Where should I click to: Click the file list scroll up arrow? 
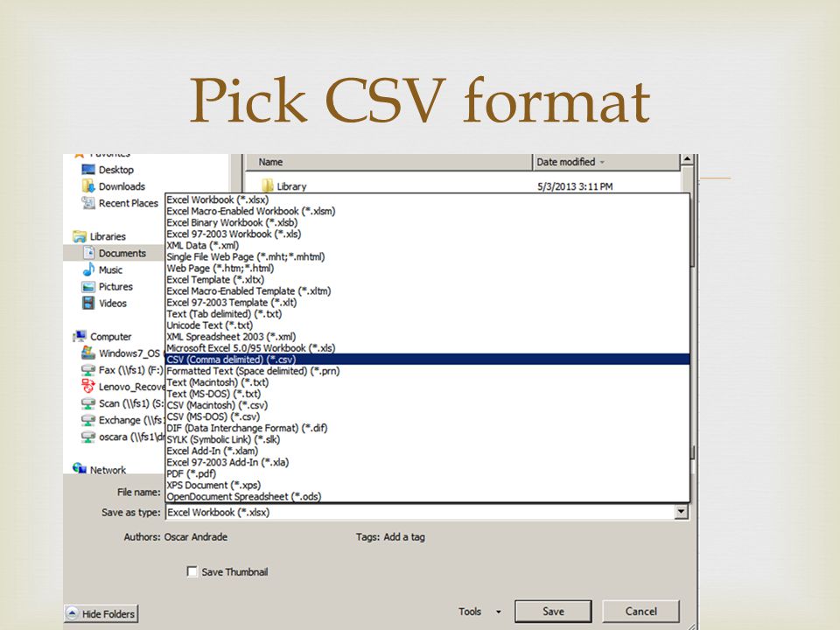(687, 159)
